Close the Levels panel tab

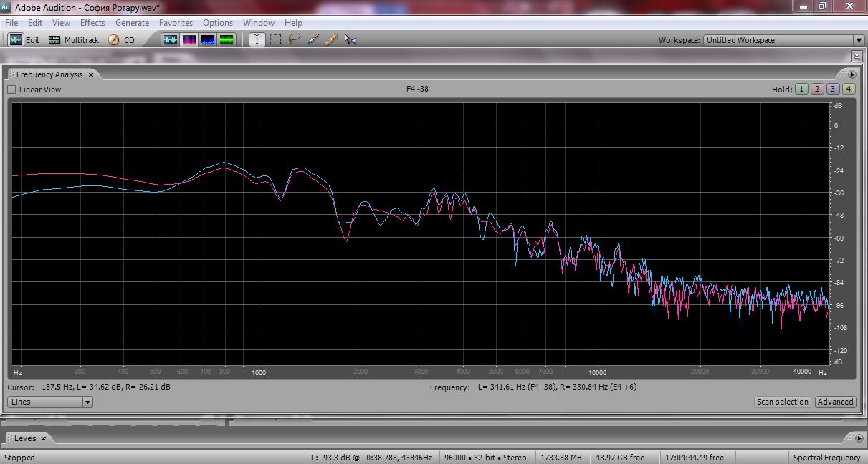coord(43,438)
